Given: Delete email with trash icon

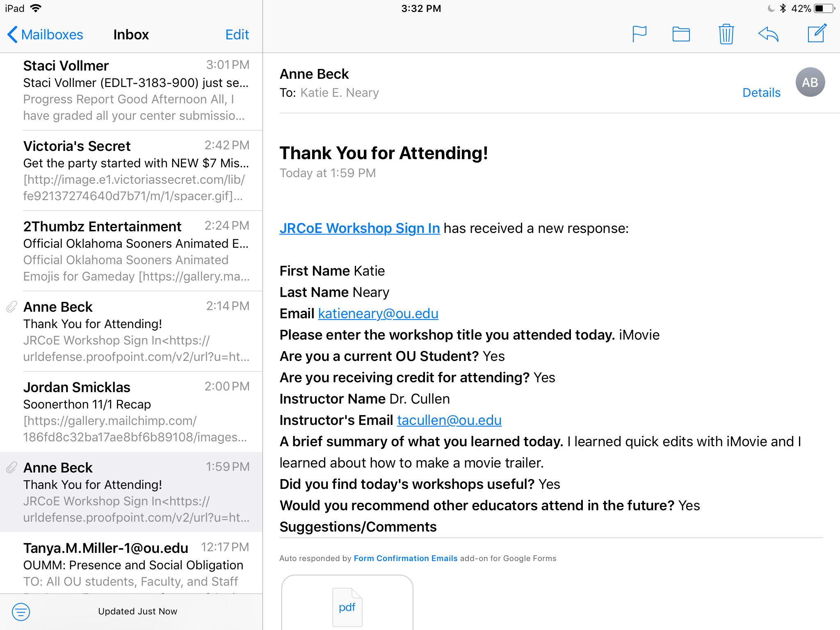Looking at the screenshot, I should pos(726,34).
